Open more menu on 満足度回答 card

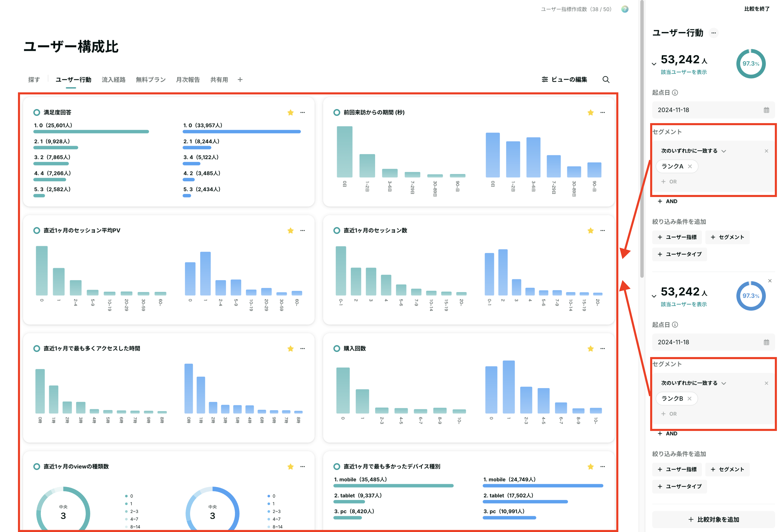[x=302, y=113]
